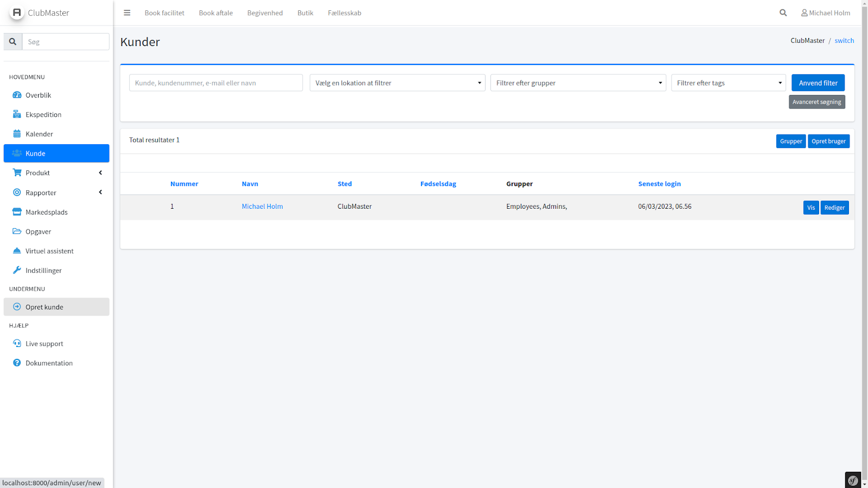This screenshot has height=488, width=868.
Task: Open Markedsplads in the sidebar
Action: click(x=46, y=212)
